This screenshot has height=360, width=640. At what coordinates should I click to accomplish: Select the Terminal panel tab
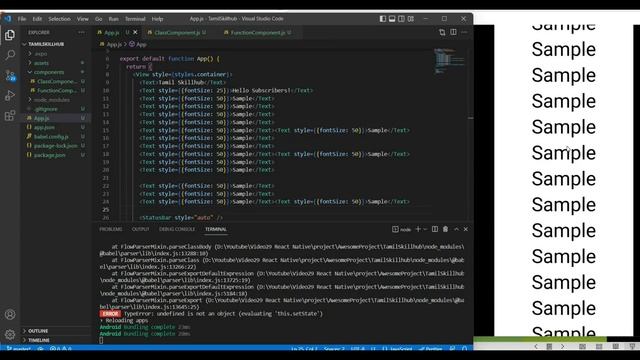[216, 229]
